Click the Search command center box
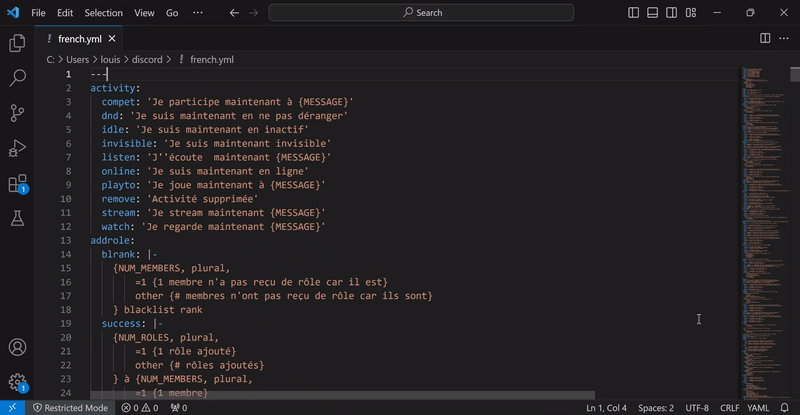Viewport: 800px width, 415px height. point(421,13)
